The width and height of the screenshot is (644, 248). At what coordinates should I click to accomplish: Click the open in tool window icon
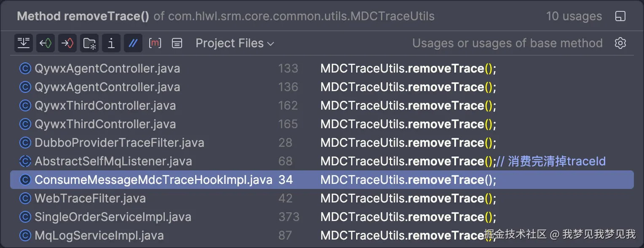620,16
